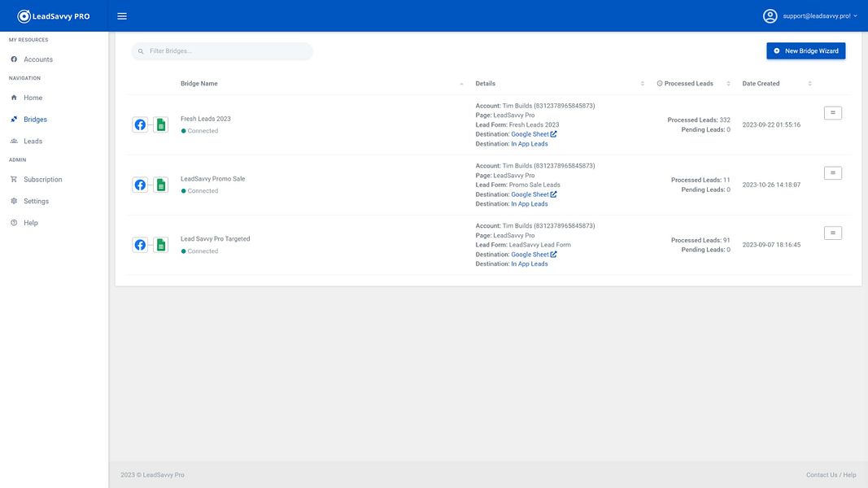This screenshot has height=488, width=868.
Task: Expand the support@leadsavvy.pro account dropdown
Action: pos(816,14)
